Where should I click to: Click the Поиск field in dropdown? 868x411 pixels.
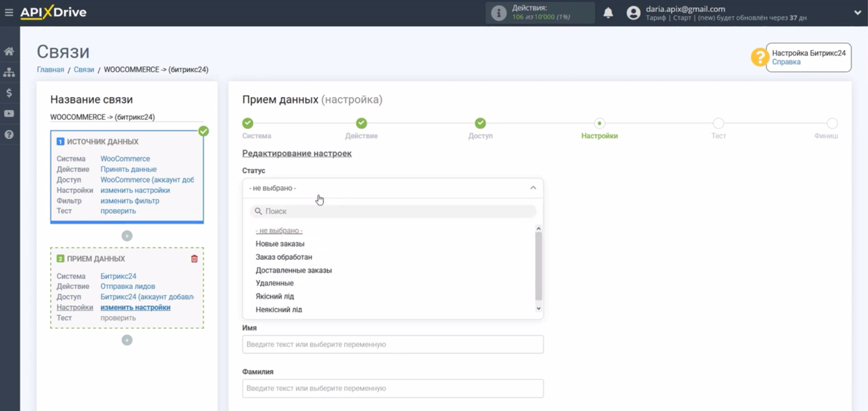click(392, 212)
